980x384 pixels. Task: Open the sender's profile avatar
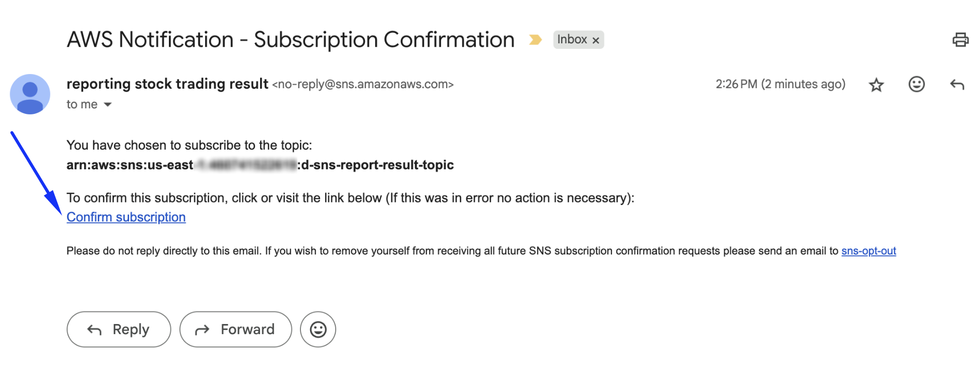(x=30, y=94)
